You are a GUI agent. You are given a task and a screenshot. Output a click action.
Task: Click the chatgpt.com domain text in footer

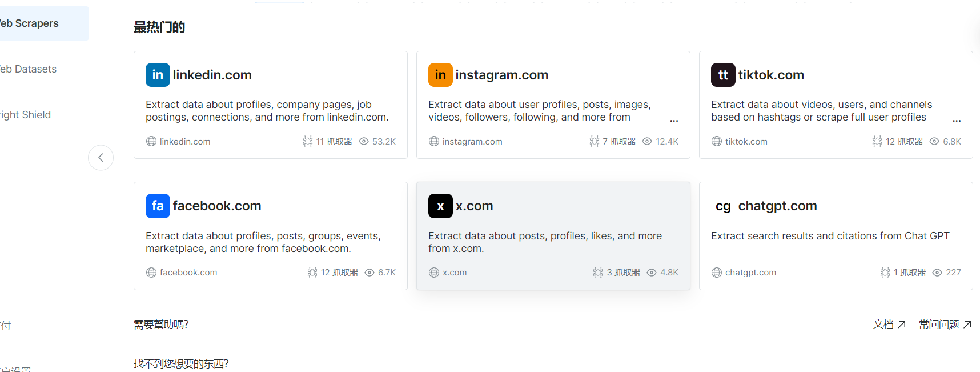[x=750, y=273]
